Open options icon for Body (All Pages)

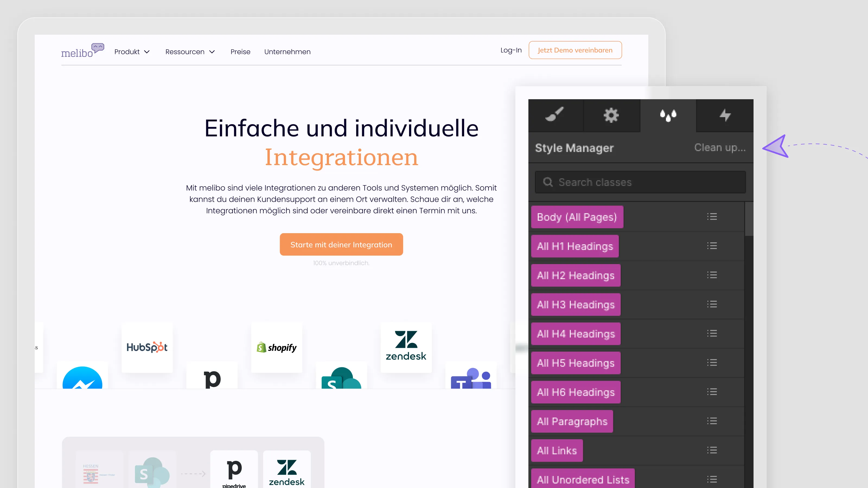pos(712,217)
